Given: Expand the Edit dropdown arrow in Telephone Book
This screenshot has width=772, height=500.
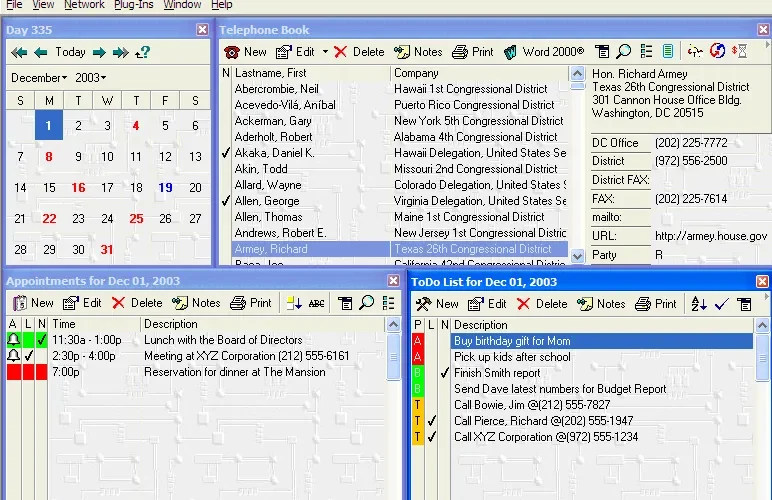Looking at the screenshot, I should (325, 52).
